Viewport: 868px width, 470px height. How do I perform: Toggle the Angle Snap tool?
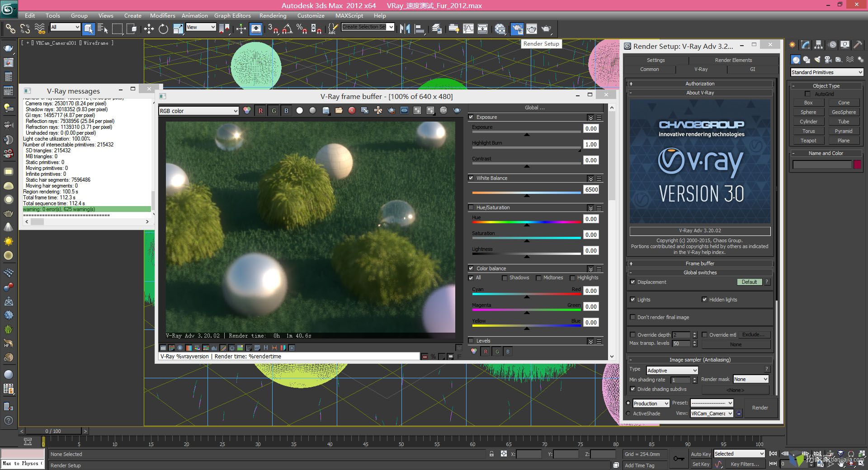coord(287,29)
